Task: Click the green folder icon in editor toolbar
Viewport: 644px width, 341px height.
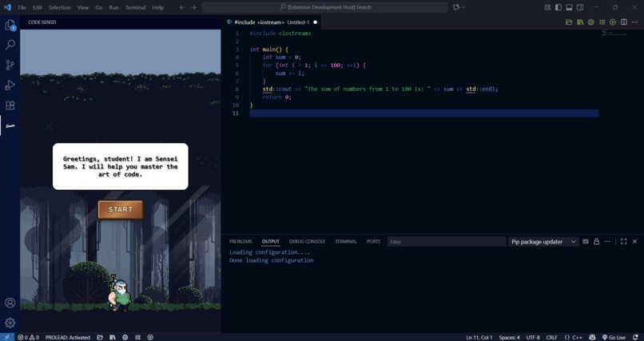Action: pyautogui.click(x=569, y=22)
